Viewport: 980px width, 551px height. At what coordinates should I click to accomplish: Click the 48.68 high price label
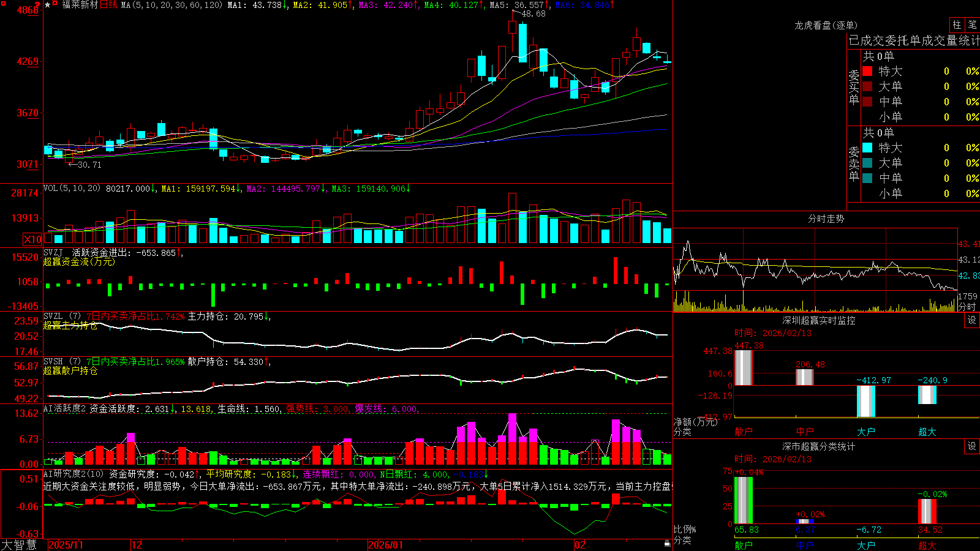533,13
